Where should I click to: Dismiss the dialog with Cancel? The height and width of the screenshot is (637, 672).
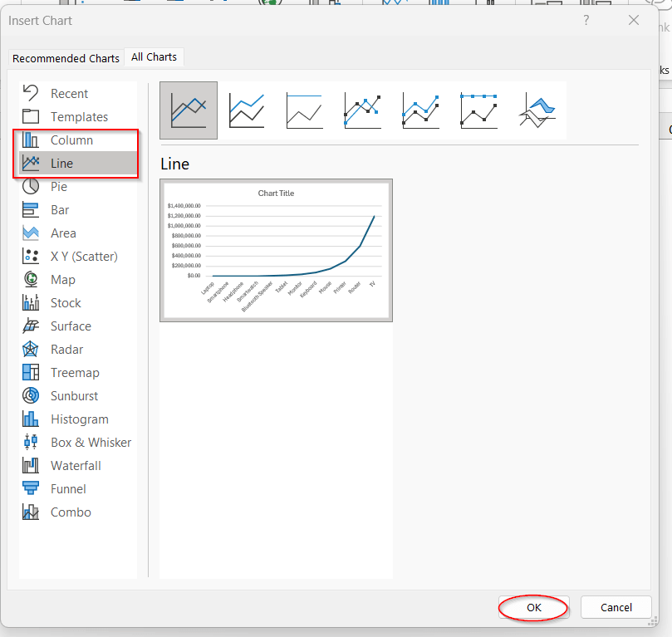click(616, 607)
